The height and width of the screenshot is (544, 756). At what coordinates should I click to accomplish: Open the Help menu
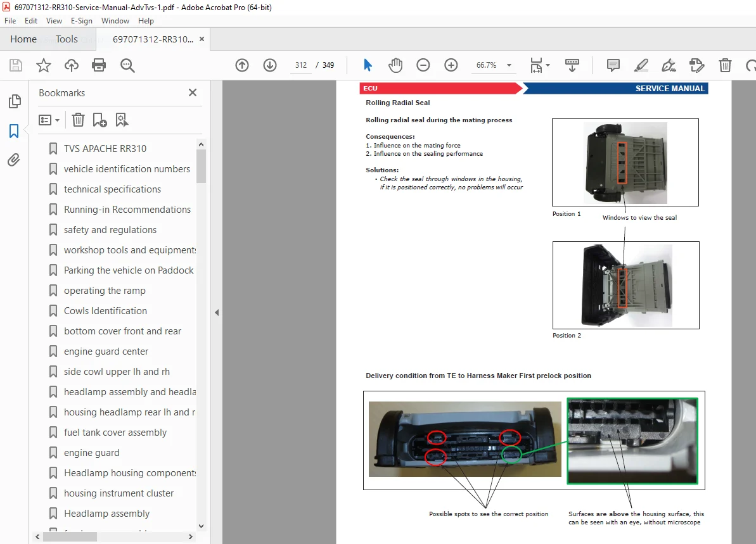[146, 21]
